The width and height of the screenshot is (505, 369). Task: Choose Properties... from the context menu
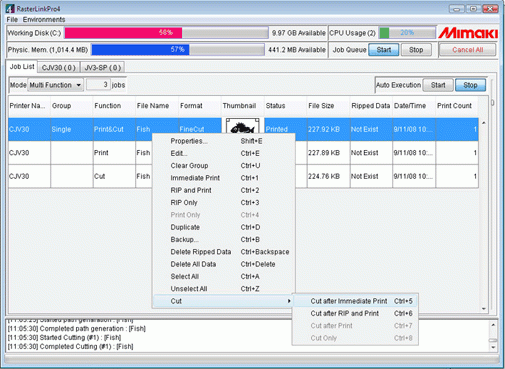pos(223,141)
